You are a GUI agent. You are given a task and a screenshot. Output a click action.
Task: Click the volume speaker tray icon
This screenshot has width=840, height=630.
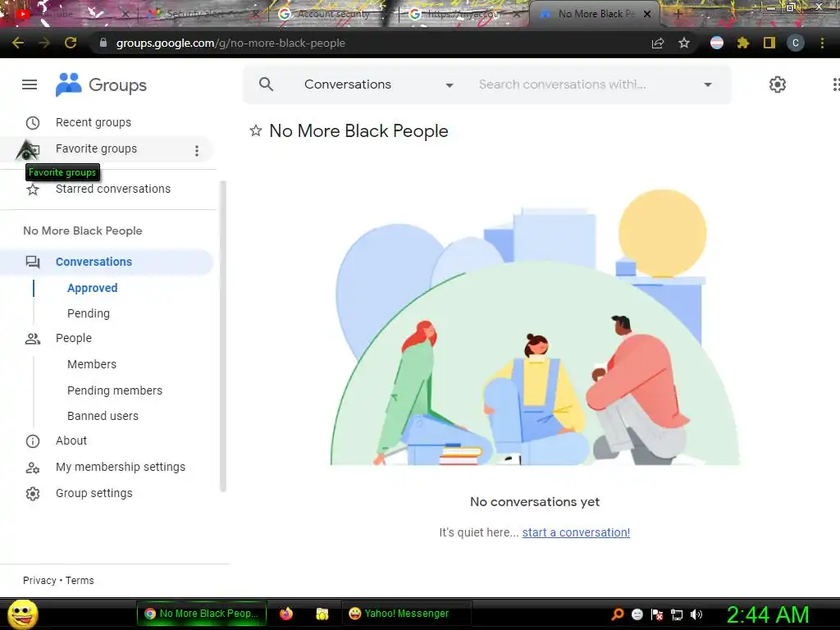[696, 614]
